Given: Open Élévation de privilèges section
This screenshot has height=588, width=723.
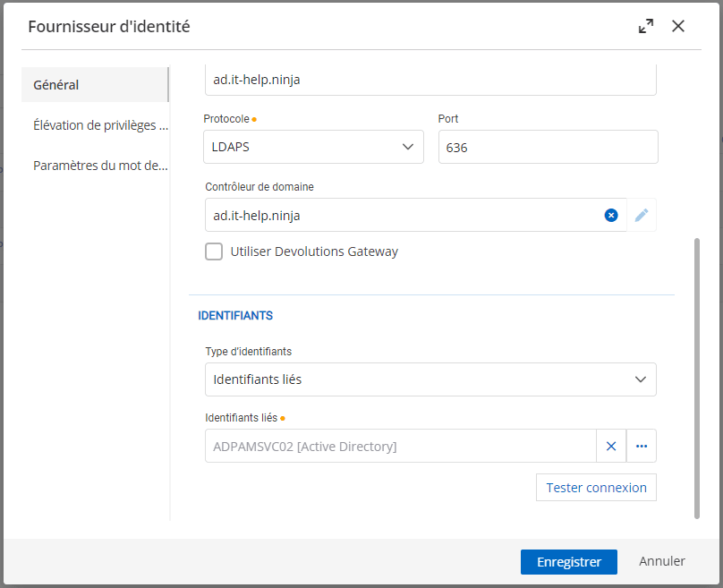Looking at the screenshot, I should click(99, 125).
